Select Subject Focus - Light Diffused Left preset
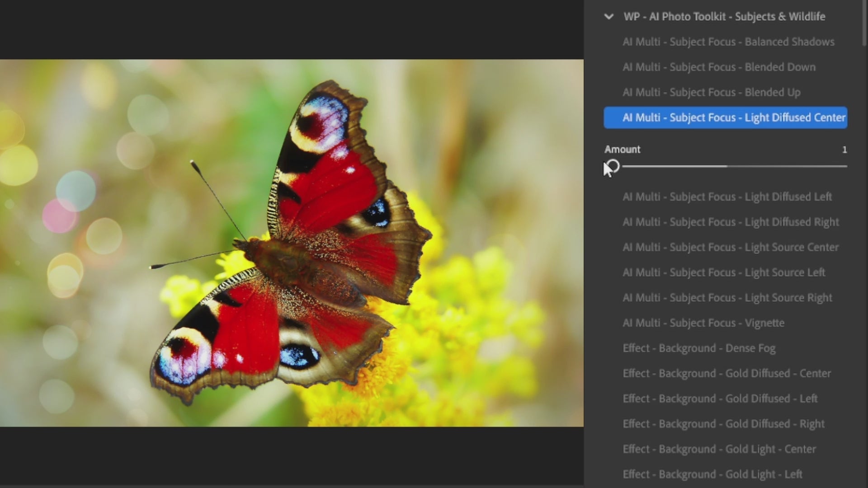 coord(727,197)
